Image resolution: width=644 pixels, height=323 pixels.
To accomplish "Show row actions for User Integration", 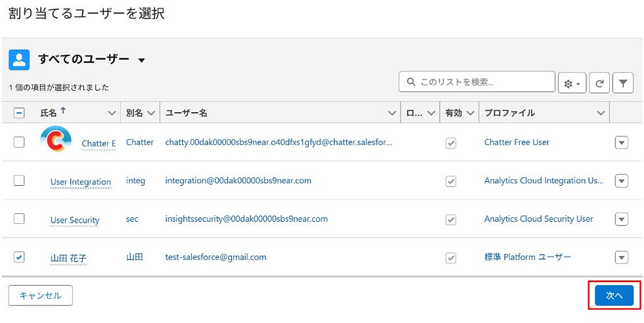I will coord(622,181).
